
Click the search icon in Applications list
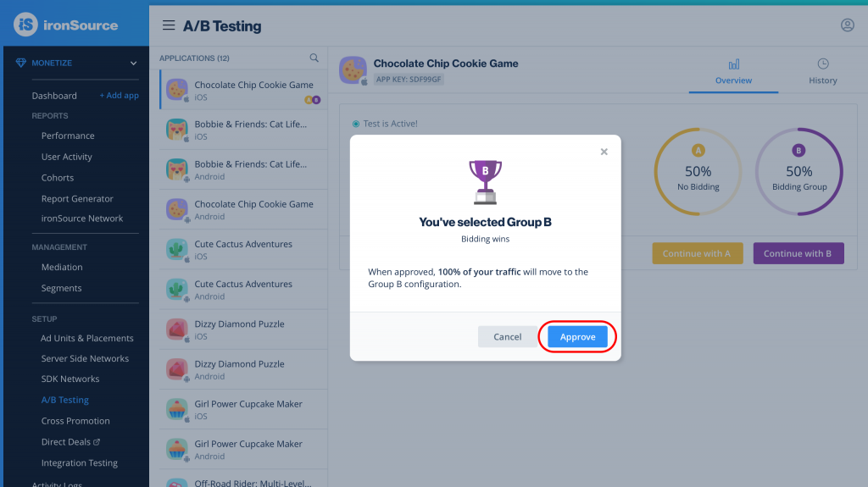pos(314,58)
